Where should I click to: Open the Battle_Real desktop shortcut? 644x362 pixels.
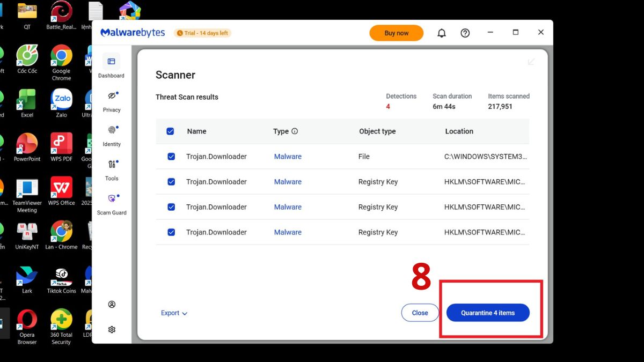pyautogui.click(x=61, y=14)
